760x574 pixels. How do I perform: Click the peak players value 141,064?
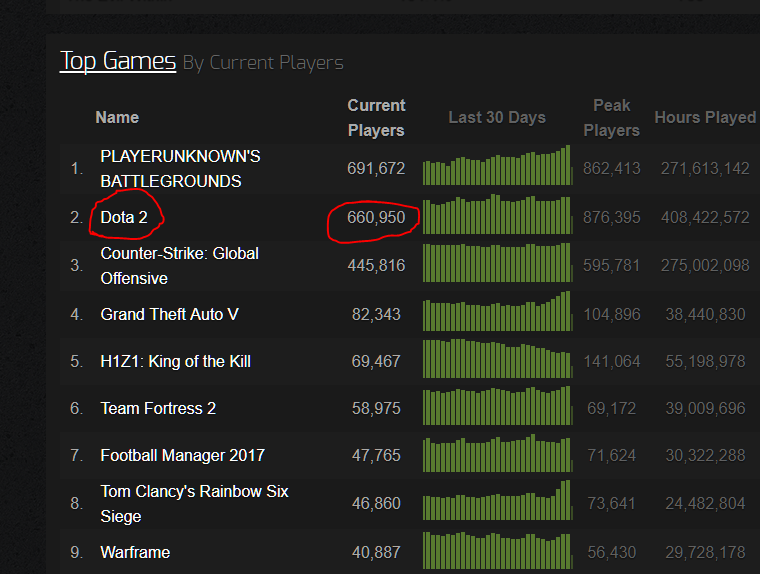(612, 361)
